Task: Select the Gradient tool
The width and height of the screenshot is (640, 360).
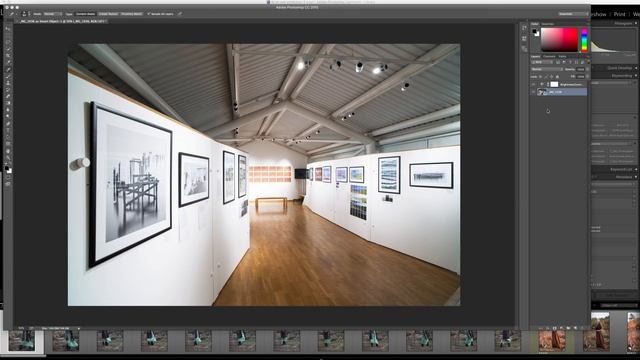Action: 8,103
